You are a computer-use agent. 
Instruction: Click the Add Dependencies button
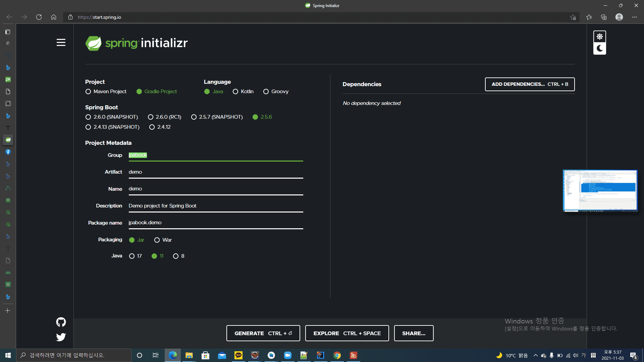coord(530,84)
